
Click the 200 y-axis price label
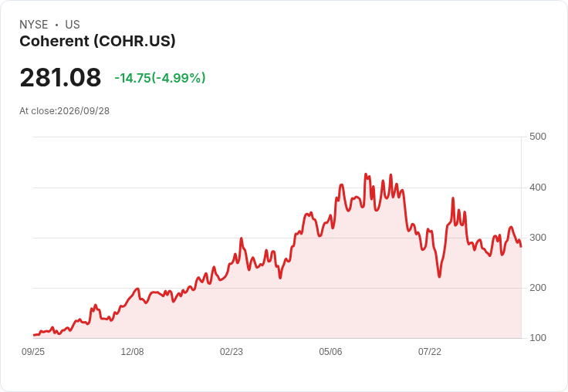[538, 288]
